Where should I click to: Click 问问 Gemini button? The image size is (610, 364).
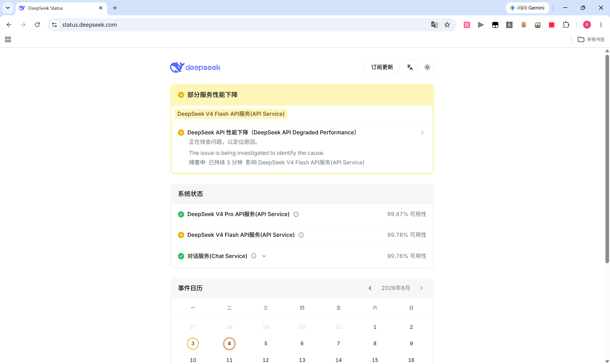(x=528, y=8)
